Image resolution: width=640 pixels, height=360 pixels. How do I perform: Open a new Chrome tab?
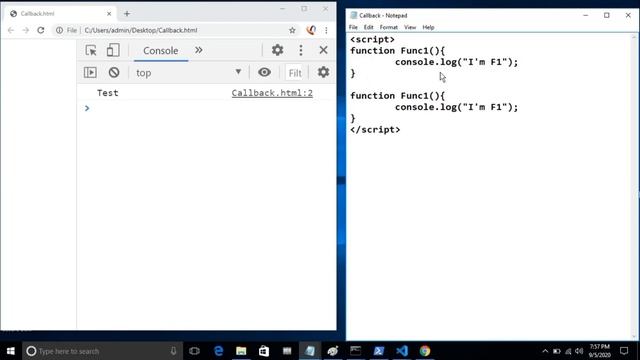tap(127, 14)
